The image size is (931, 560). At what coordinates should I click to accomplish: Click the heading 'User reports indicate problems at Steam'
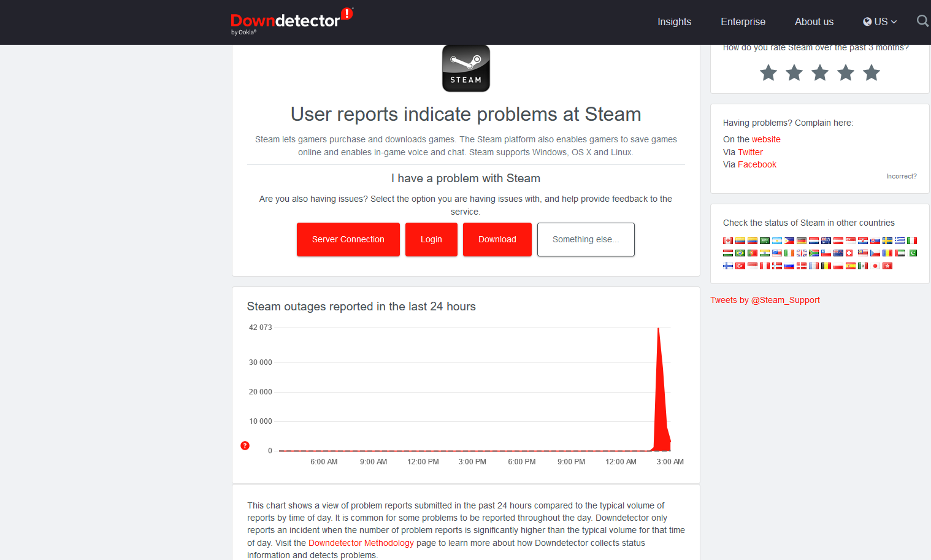point(466,114)
